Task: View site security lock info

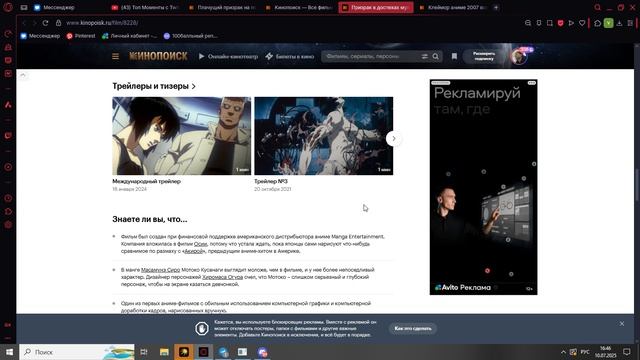Action: [58, 23]
